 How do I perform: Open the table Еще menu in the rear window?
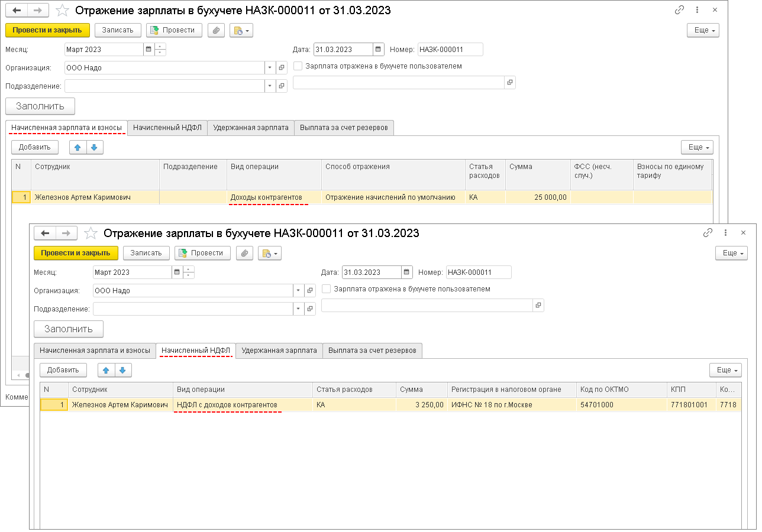697,147
